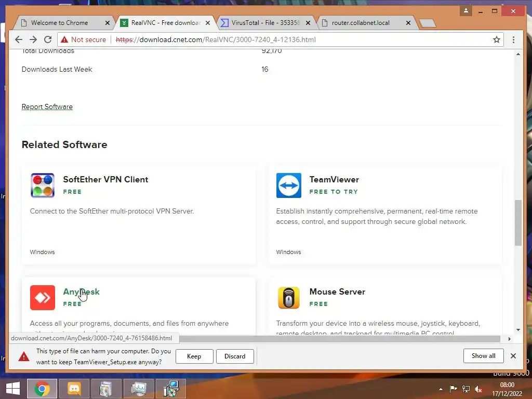
Task: Click the value 16
Action: [264, 69]
